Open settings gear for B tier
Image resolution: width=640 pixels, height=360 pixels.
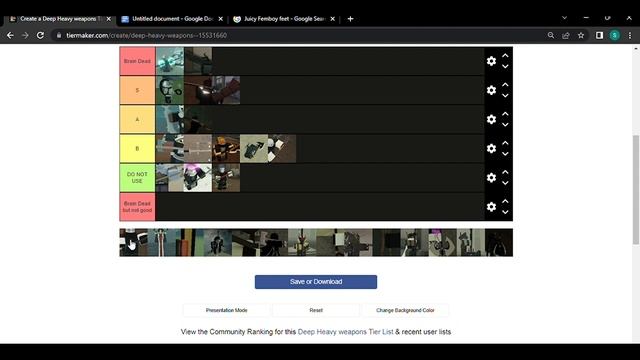[491, 149]
